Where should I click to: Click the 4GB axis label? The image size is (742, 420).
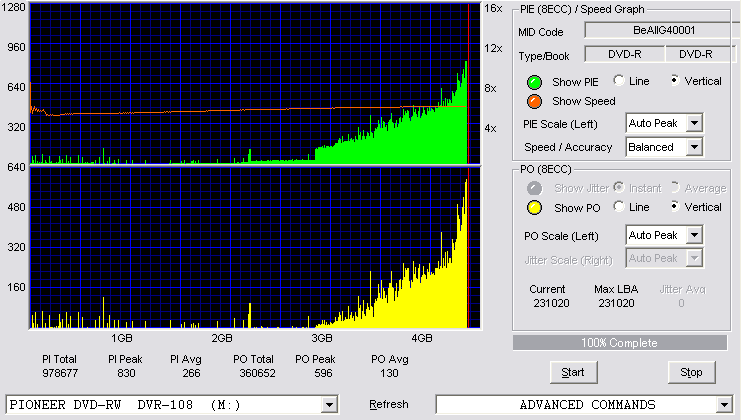(422, 339)
